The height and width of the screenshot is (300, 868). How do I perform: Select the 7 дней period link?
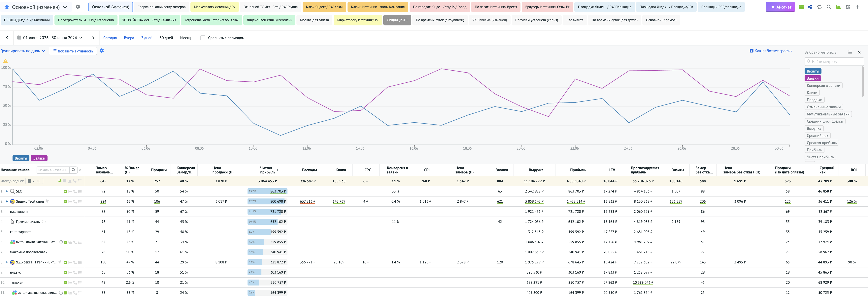(x=147, y=38)
